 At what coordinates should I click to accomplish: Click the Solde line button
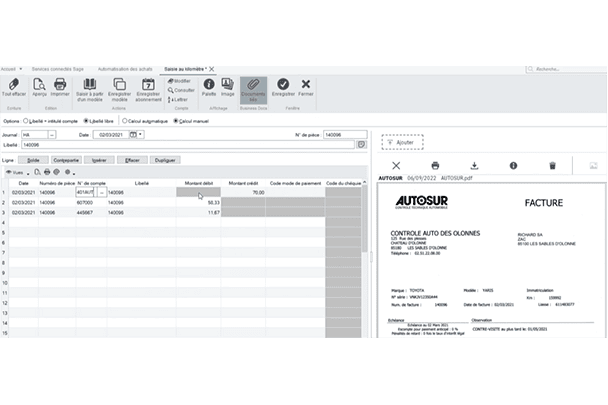[x=33, y=160]
